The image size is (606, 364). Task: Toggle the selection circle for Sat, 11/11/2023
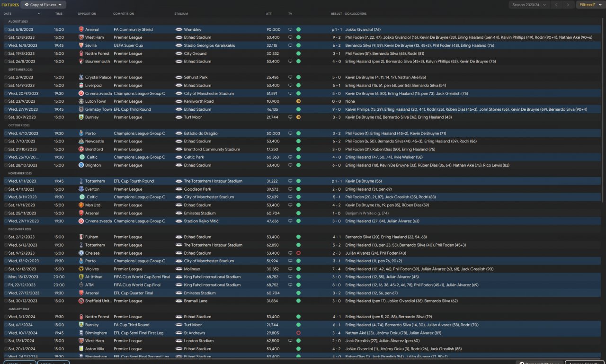6,205
